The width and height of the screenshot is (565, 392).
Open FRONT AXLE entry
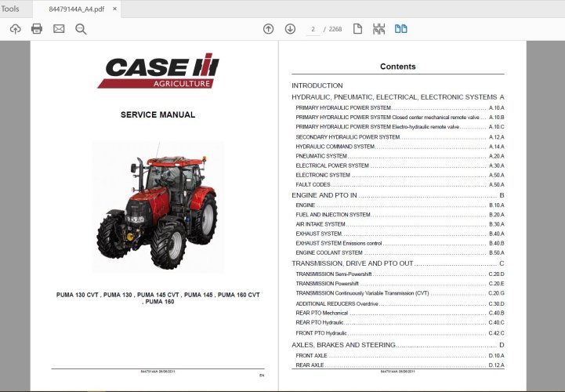[400, 356]
